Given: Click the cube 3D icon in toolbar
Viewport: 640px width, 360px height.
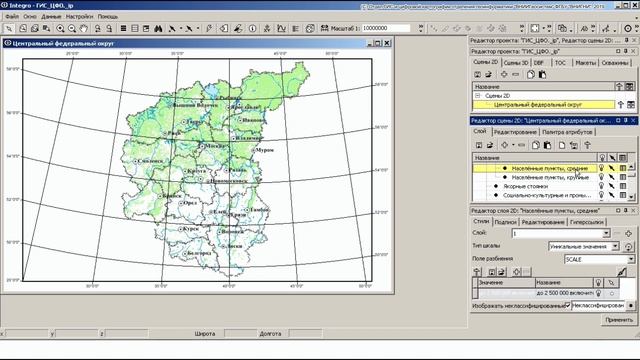Looking at the screenshot, I should point(310,28).
